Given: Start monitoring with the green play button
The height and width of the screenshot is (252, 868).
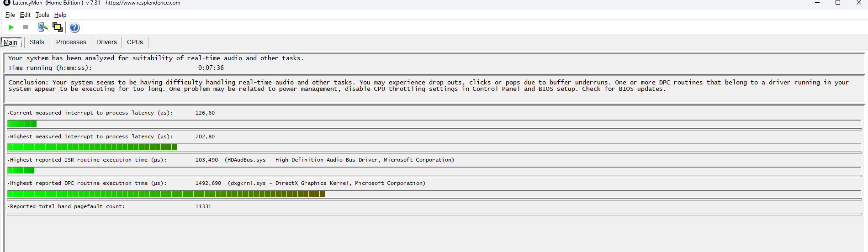Looking at the screenshot, I should click(x=11, y=27).
